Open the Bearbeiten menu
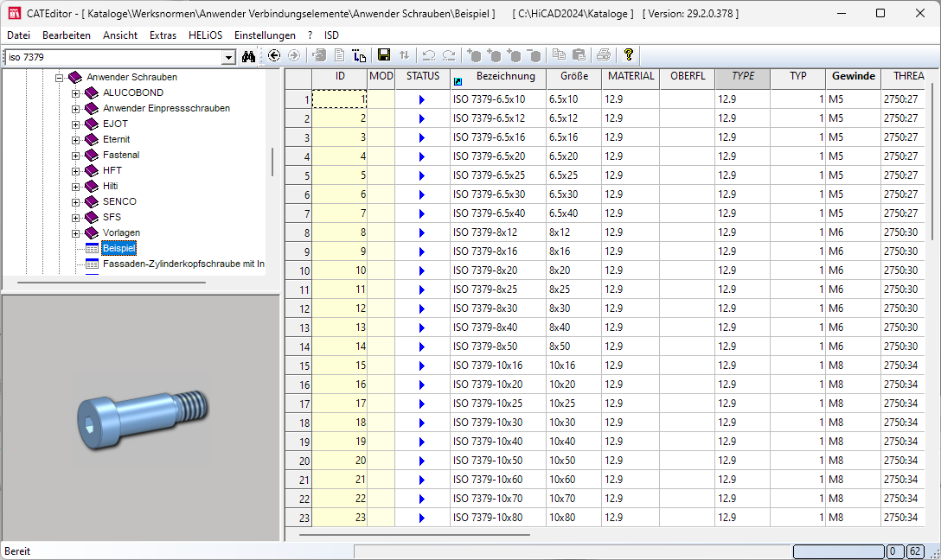Screen dimensions: 941x560 click(67, 35)
